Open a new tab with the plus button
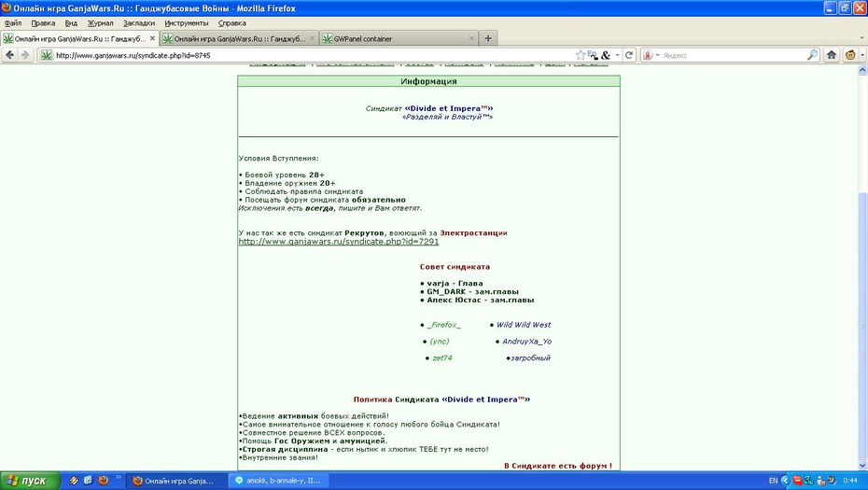The height and width of the screenshot is (490, 868). click(x=488, y=38)
